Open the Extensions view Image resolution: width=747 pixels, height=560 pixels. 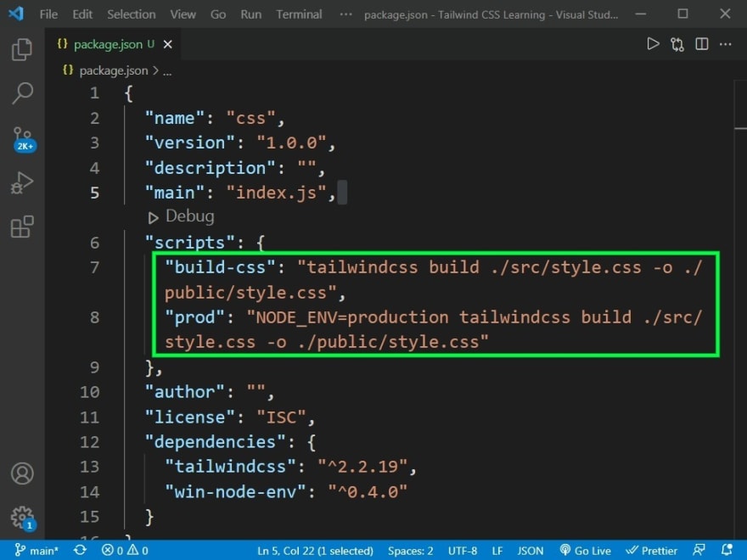(x=22, y=227)
